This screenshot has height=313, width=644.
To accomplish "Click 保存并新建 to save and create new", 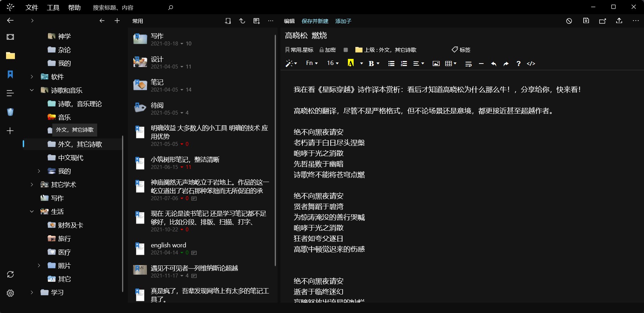I will coord(315,21).
